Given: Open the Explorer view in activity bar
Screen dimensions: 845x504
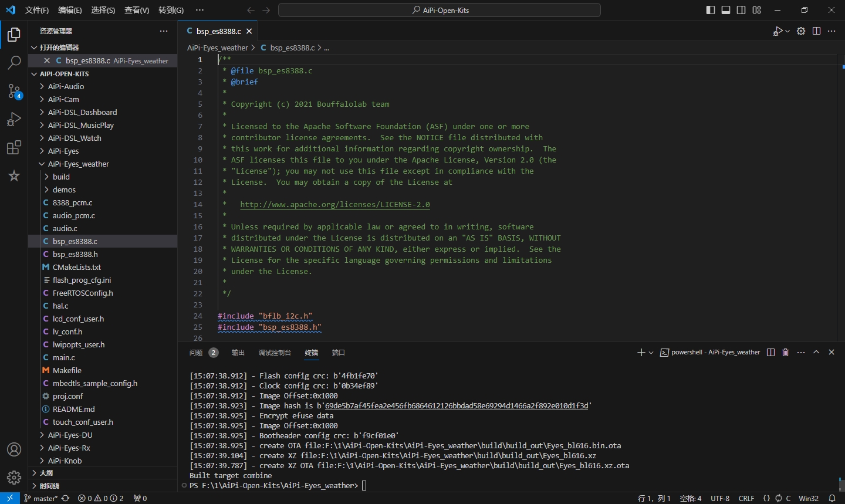Looking at the screenshot, I should (x=14, y=35).
